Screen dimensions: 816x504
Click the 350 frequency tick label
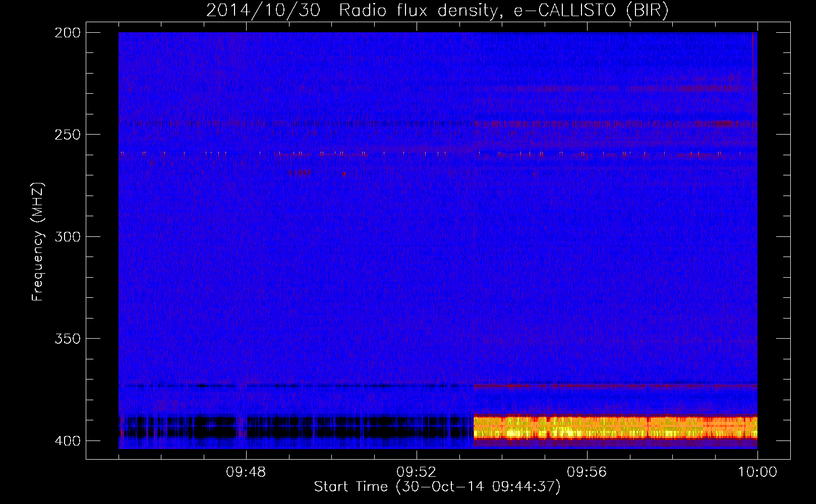(x=68, y=339)
